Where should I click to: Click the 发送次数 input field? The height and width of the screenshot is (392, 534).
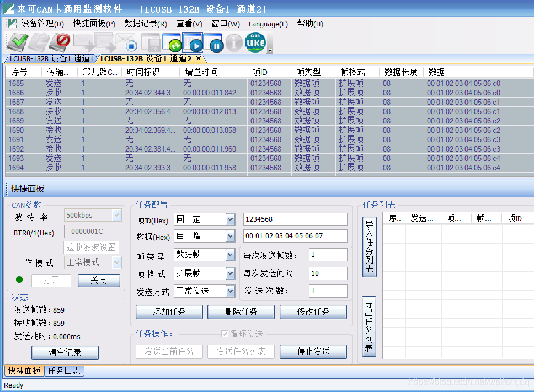(x=328, y=291)
